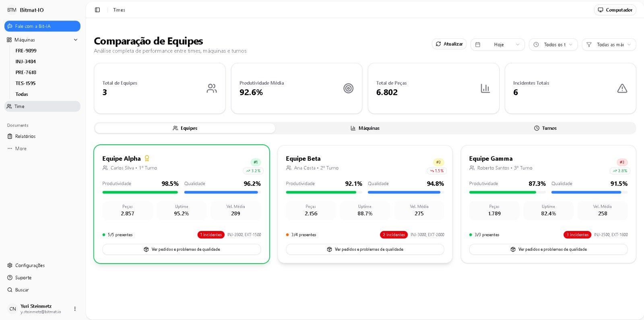
Task: Open Configurações from the sidebar
Action: point(30,265)
